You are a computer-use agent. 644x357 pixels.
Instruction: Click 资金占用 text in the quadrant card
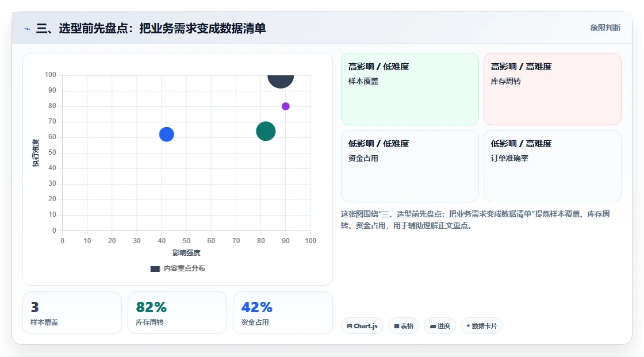363,158
